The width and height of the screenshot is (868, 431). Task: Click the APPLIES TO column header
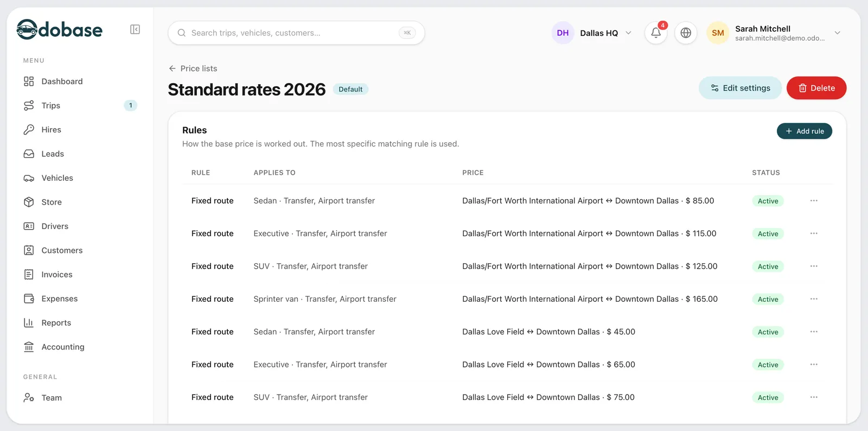[275, 173]
